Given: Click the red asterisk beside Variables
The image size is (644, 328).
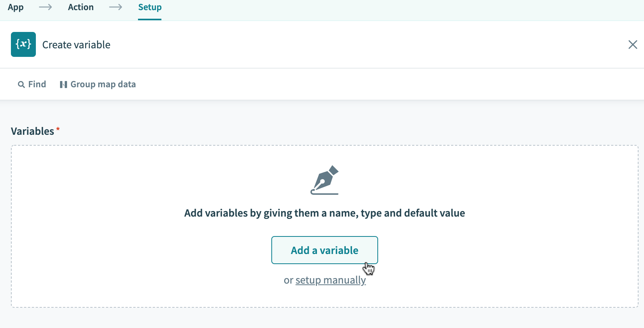Looking at the screenshot, I should (57, 129).
